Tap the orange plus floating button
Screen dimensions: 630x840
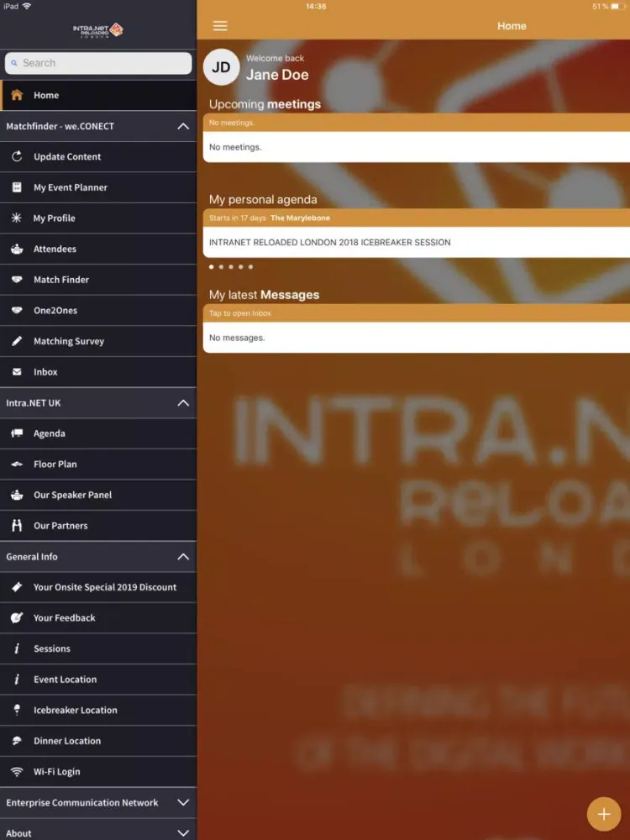(604, 814)
